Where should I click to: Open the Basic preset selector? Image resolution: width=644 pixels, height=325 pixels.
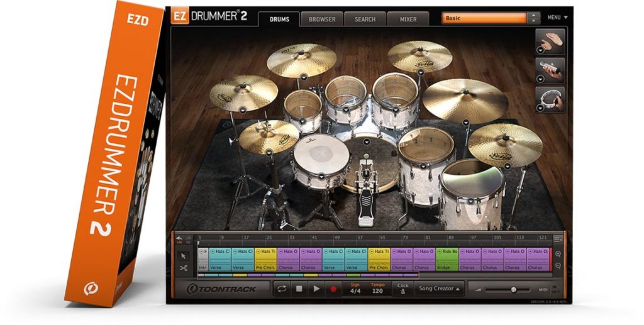(484, 18)
